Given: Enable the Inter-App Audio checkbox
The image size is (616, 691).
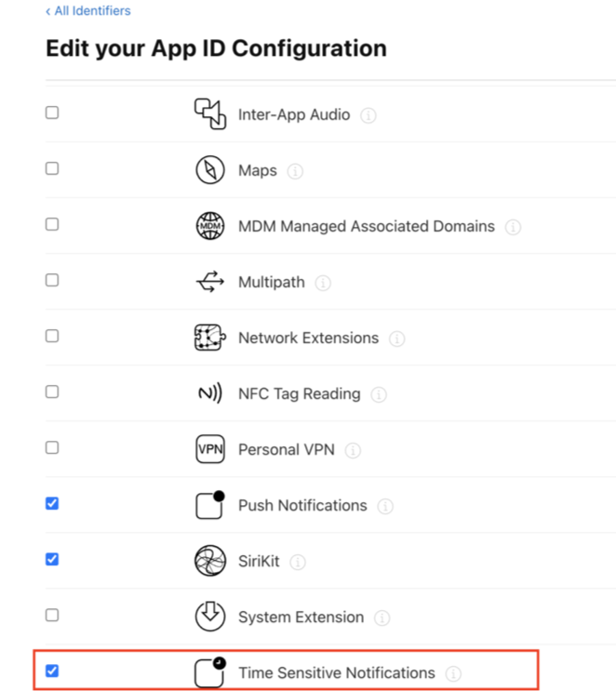Looking at the screenshot, I should (52, 113).
